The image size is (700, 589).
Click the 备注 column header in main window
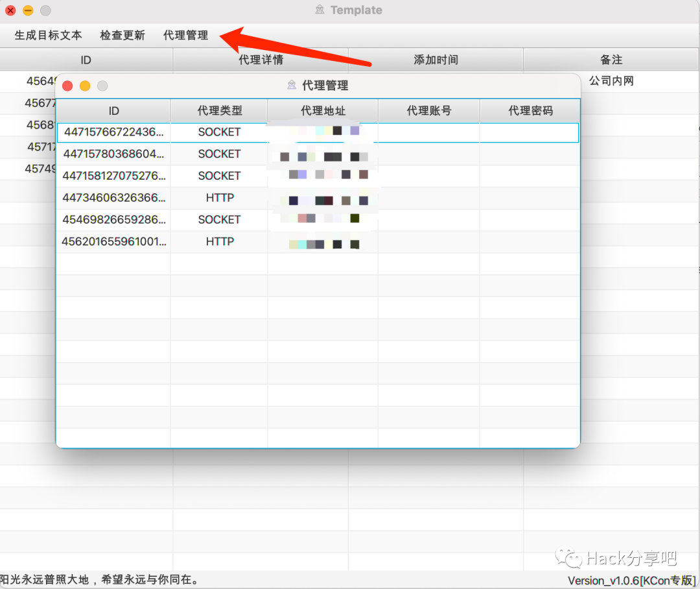pos(611,59)
